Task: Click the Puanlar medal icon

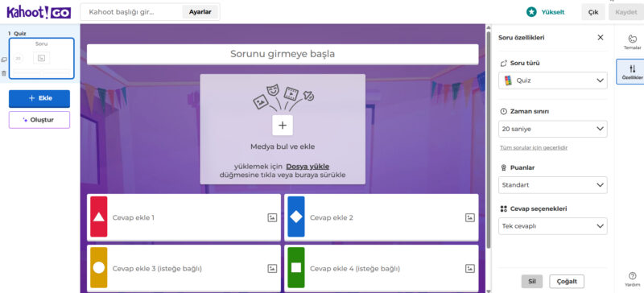Action: tap(504, 167)
